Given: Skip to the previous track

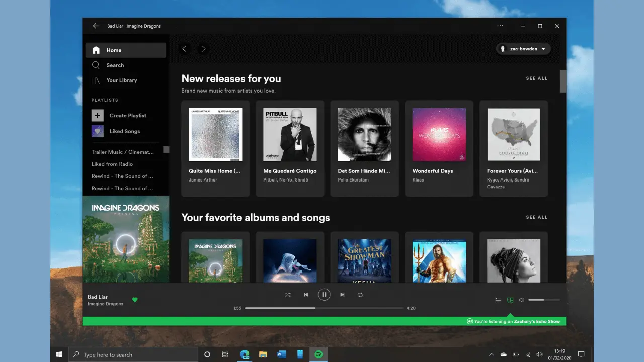Looking at the screenshot, I should 306,295.
